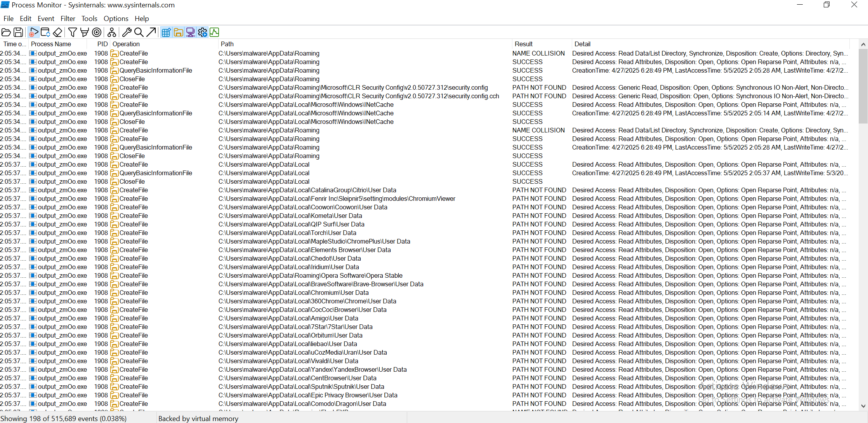Click the vertical scrollbar thumb
Screen dimensions: 868x423
click(x=863, y=86)
